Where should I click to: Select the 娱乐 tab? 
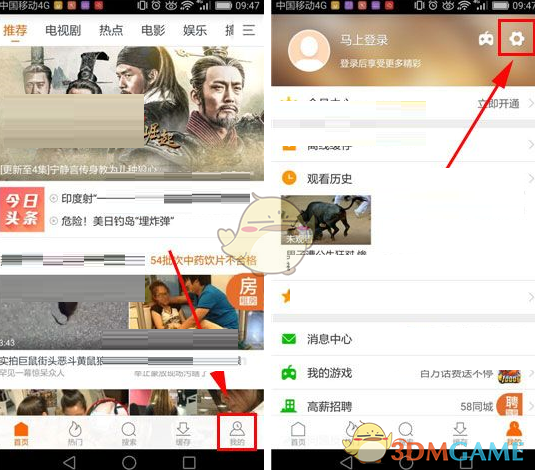pos(195,30)
